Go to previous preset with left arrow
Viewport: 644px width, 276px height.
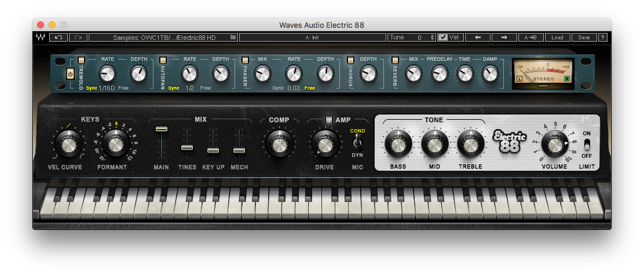(x=478, y=37)
